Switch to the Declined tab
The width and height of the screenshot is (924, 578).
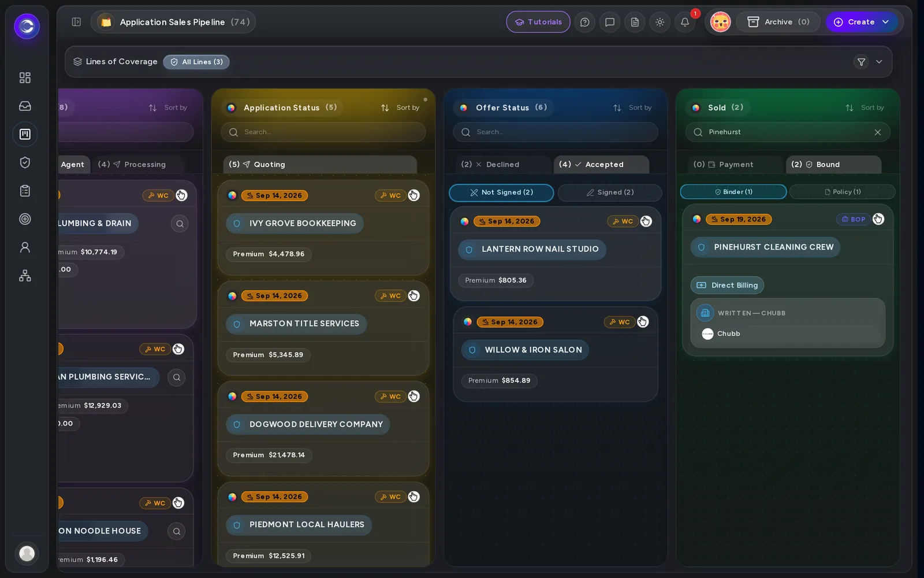click(502, 165)
